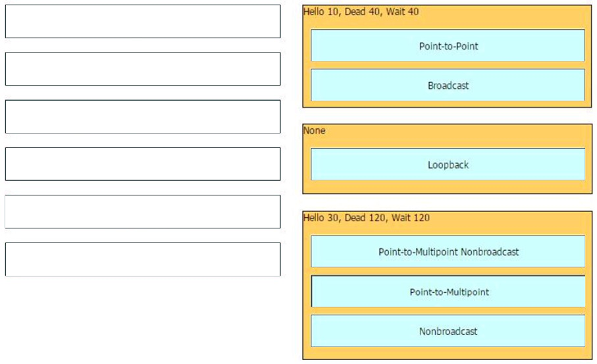
Task: Click the fifth empty answer box from top
Action: [143, 212]
